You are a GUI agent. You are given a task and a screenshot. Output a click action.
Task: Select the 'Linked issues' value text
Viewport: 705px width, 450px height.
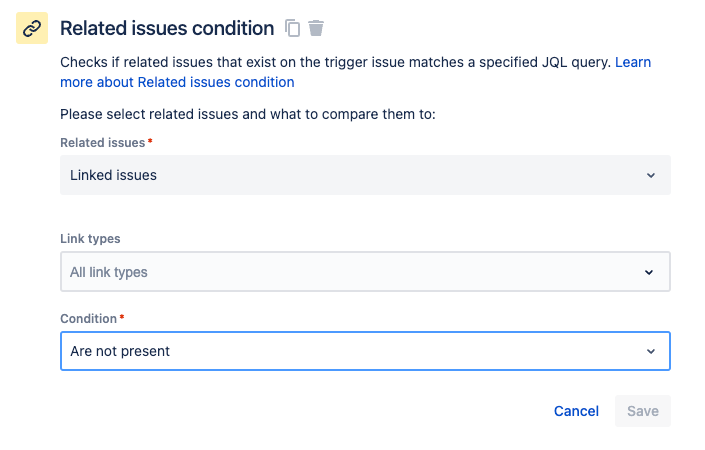tap(113, 175)
